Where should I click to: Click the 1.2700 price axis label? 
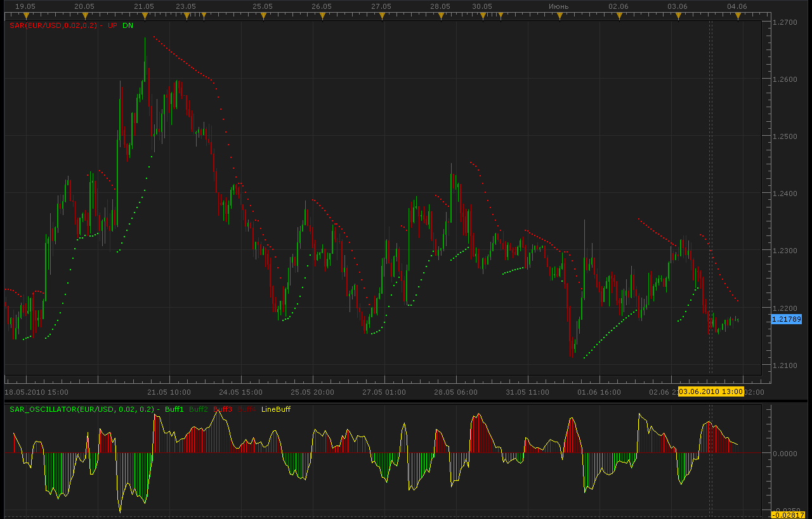[x=785, y=22]
